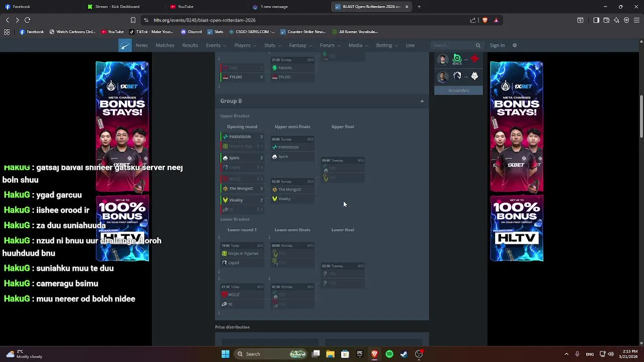This screenshot has height=362, width=644.
Task: Expand the Betting dropdown menu
Action: [386, 45]
